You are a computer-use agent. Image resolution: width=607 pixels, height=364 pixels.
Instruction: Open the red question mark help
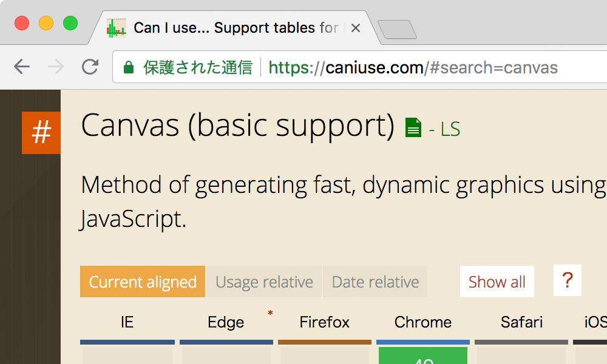coord(568,280)
